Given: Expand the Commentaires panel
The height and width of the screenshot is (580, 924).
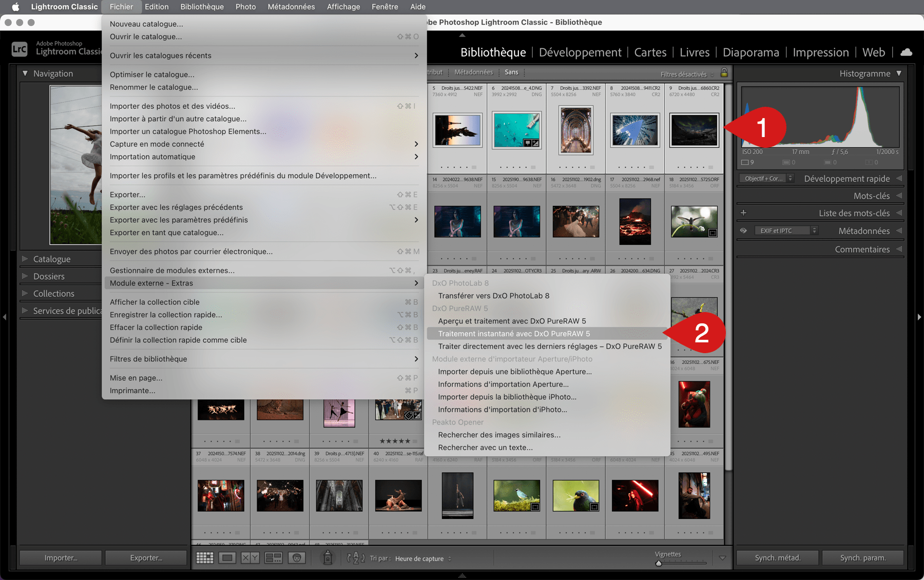Looking at the screenshot, I should [899, 249].
